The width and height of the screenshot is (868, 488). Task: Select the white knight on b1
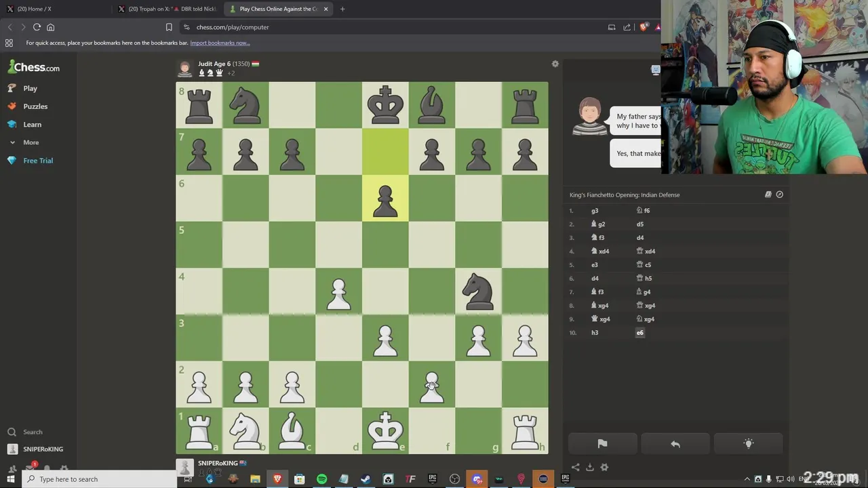[245, 430]
